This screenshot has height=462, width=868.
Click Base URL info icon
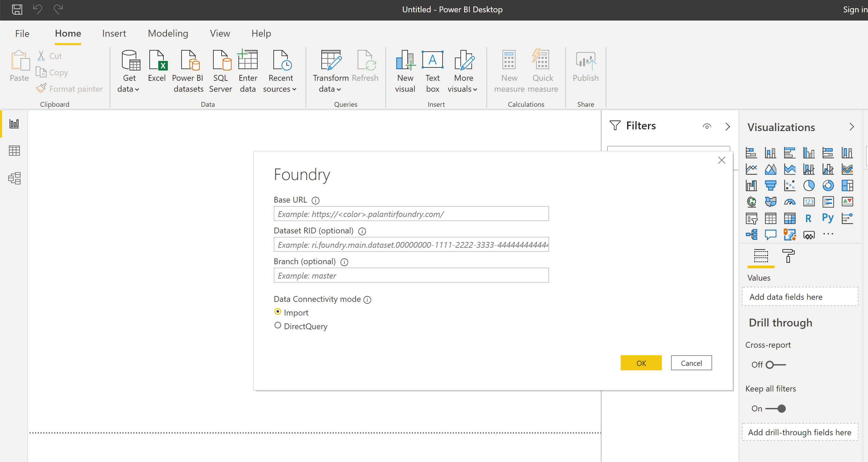point(315,201)
